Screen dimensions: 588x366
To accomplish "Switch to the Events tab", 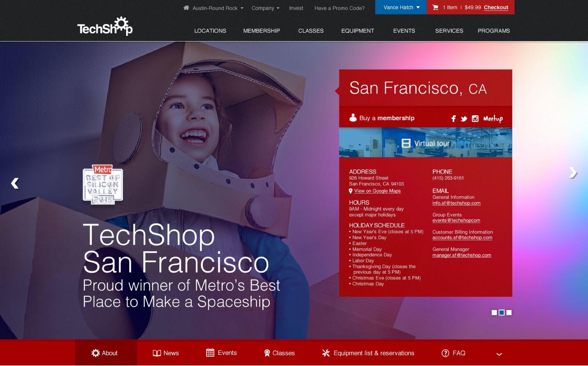I will [221, 353].
